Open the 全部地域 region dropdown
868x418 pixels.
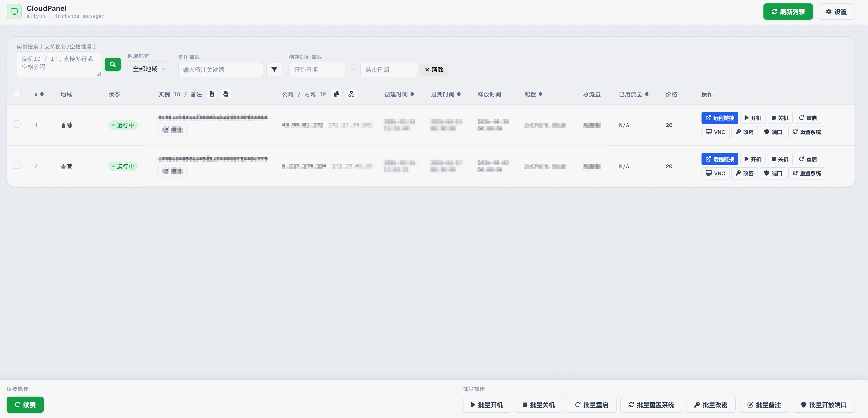(149, 69)
